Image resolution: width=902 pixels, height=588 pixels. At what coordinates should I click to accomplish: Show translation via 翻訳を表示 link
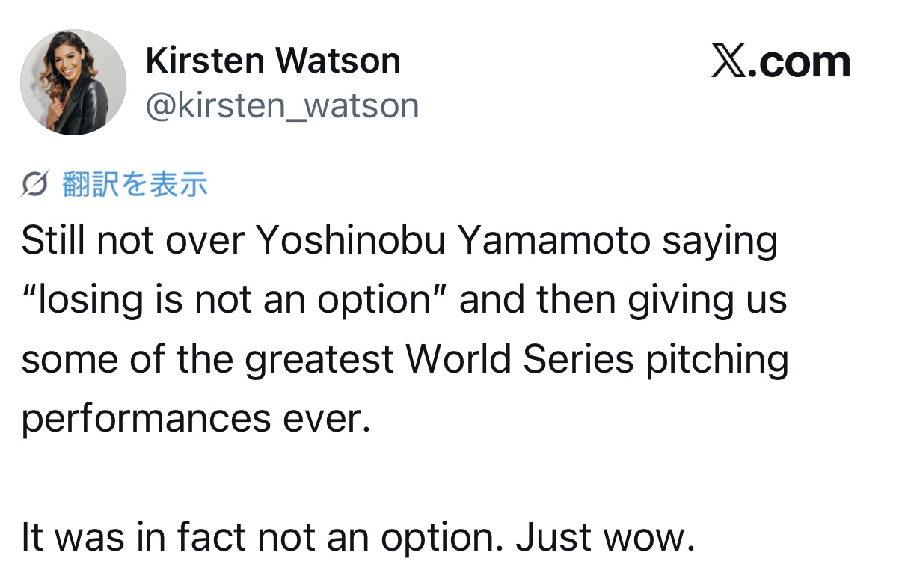[x=135, y=184]
